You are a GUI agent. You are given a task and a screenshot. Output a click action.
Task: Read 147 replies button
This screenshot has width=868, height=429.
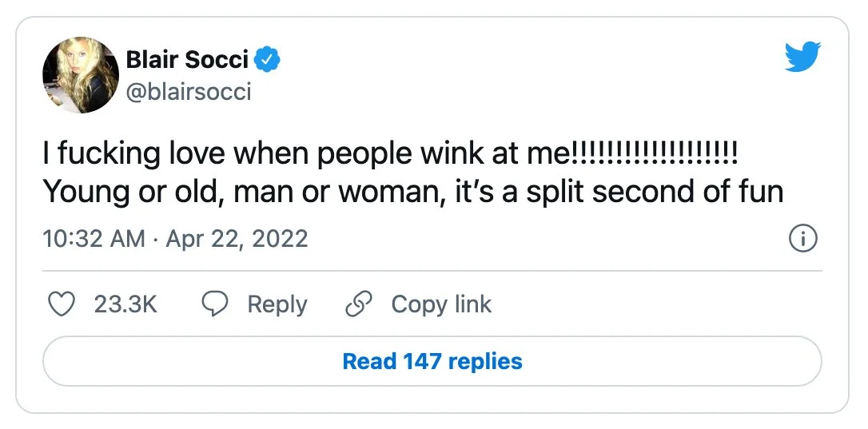(x=432, y=361)
